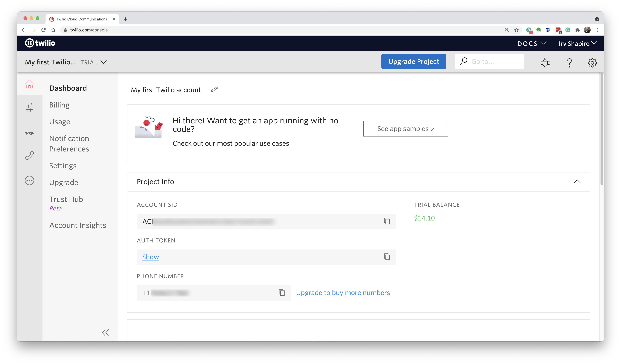Open Usage in the sidebar
The height and width of the screenshot is (364, 621).
(x=60, y=122)
